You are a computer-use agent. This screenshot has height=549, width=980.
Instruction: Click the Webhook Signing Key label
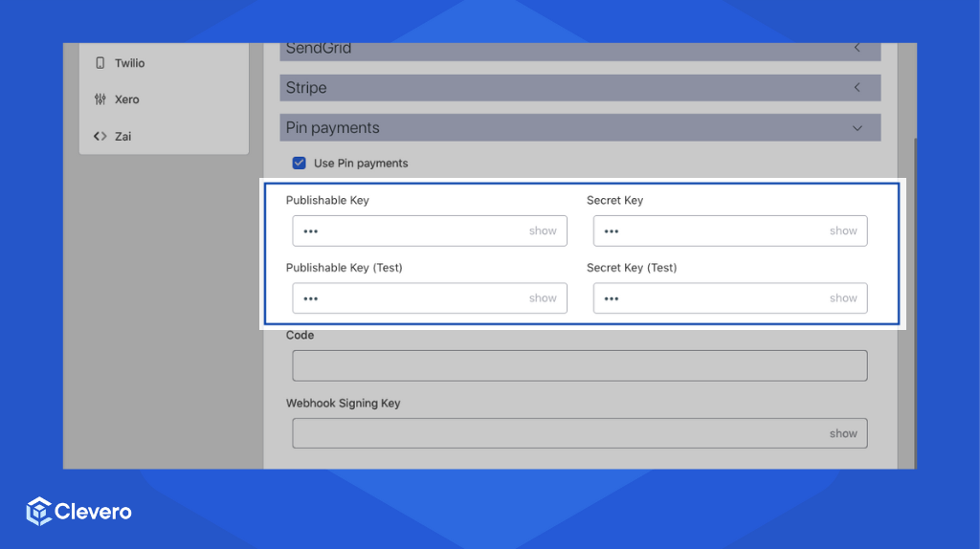(x=344, y=403)
